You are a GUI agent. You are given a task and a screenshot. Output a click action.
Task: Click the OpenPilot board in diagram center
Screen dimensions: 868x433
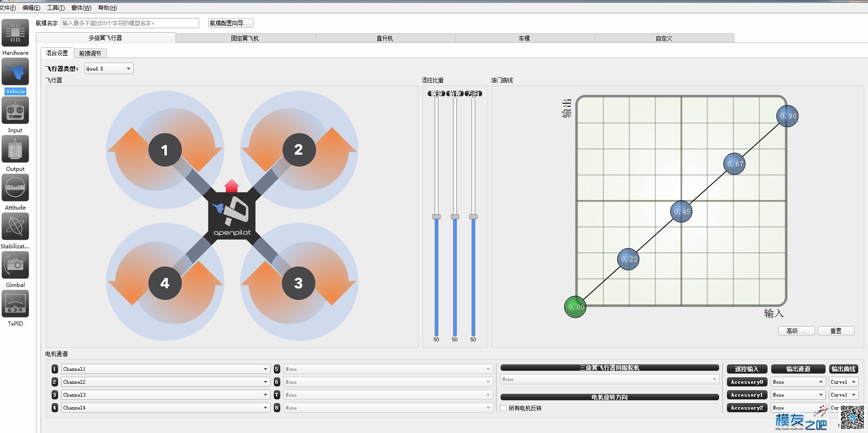232,216
